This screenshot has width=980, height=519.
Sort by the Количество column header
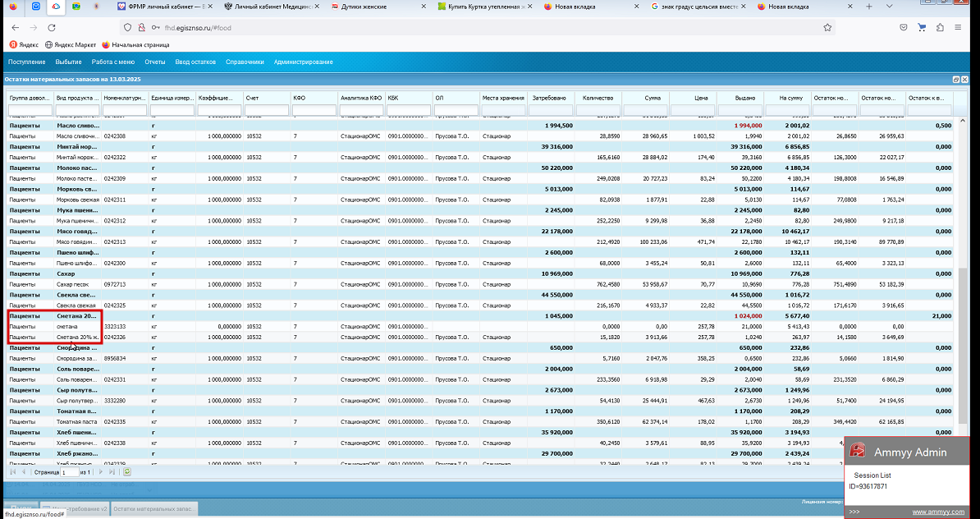[598, 99]
